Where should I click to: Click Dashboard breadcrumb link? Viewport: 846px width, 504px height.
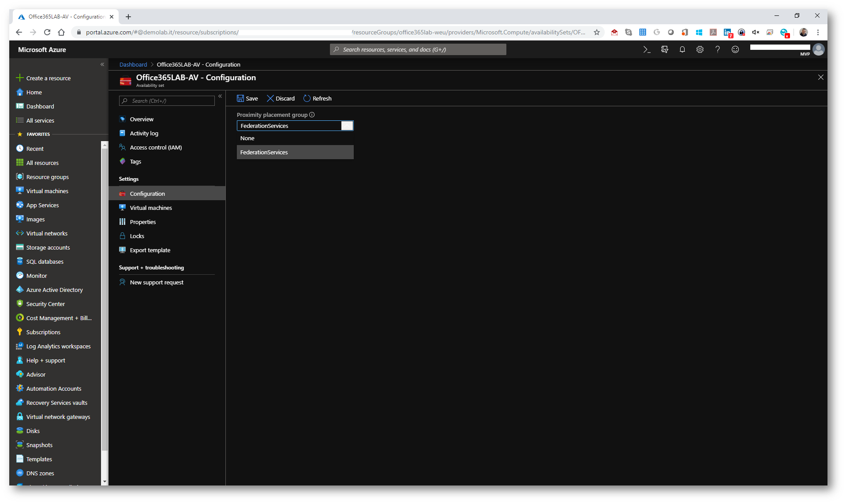click(x=133, y=64)
